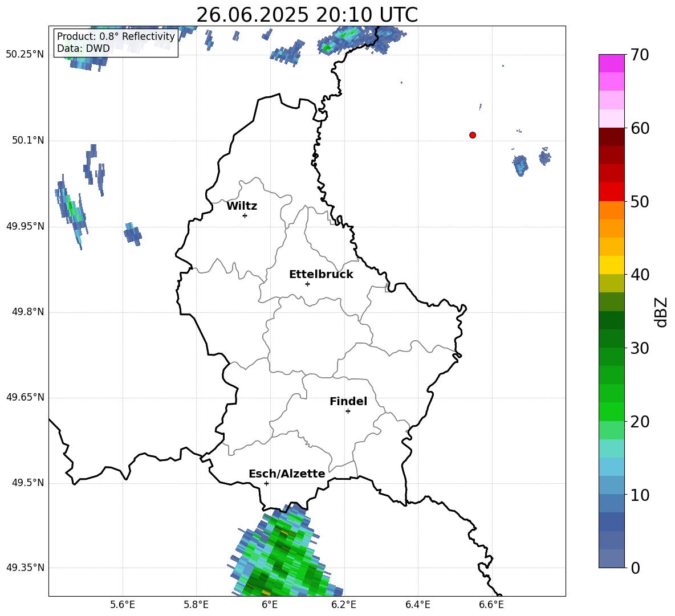Viewport: 675px width, 616px height.
Task: Click the Product: 0.8° Reflectivity text
Action: (x=116, y=36)
